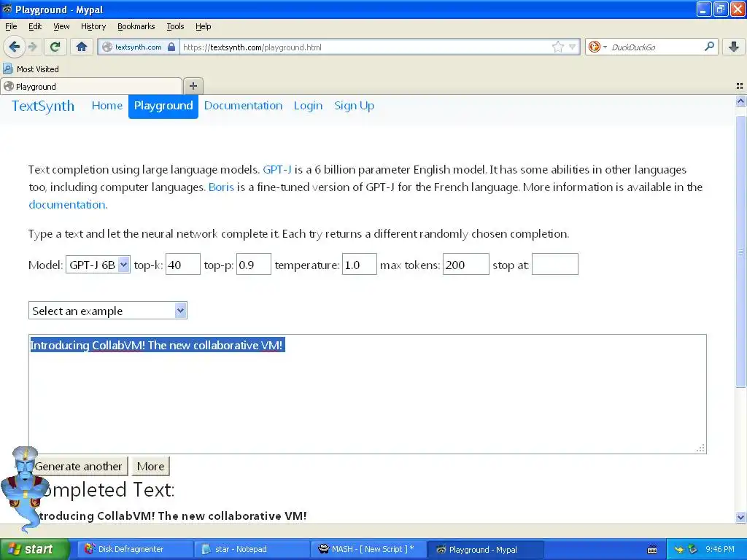
Task: Reload the page with the refresh icon
Action: tap(55, 47)
